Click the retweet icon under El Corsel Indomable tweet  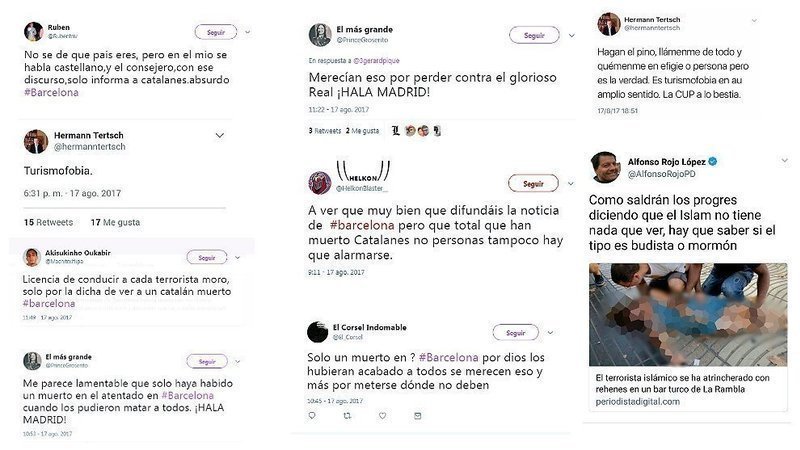[x=347, y=416]
